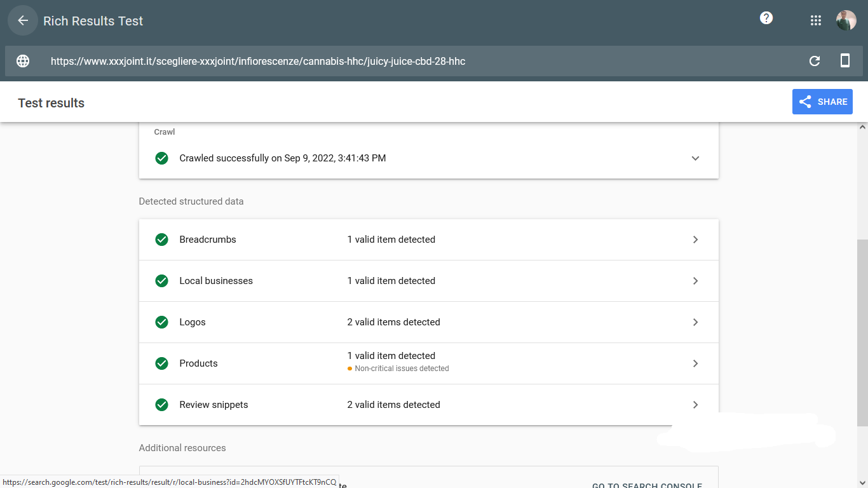This screenshot has height=488, width=868.
Task: Click the SHARE button
Action: (822, 102)
